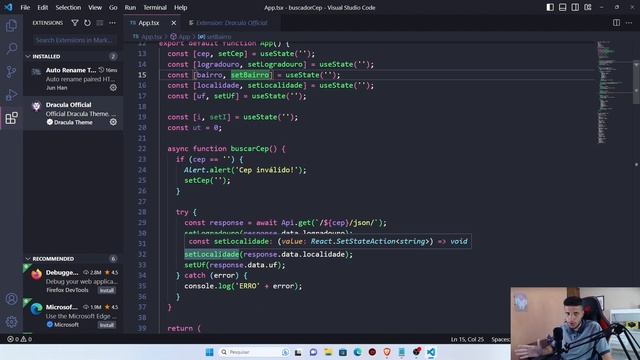
Task: Open the Manage gear in activity bar
Action: [11, 322]
